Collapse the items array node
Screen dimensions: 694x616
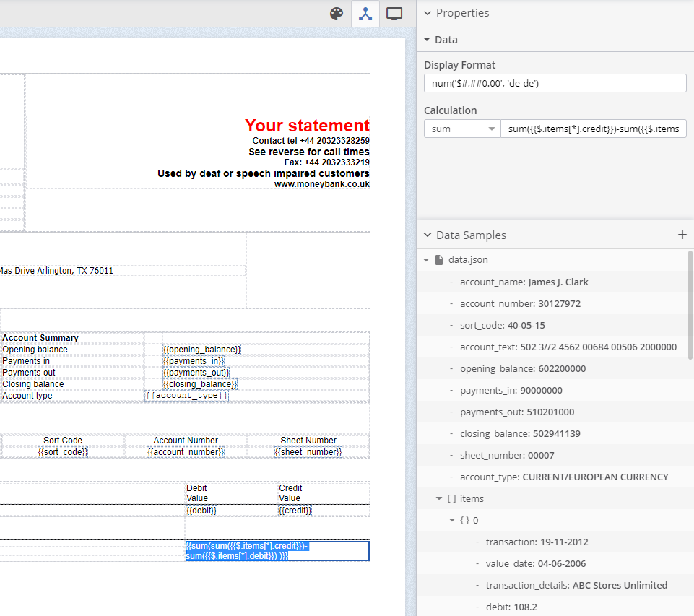tap(439, 498)
